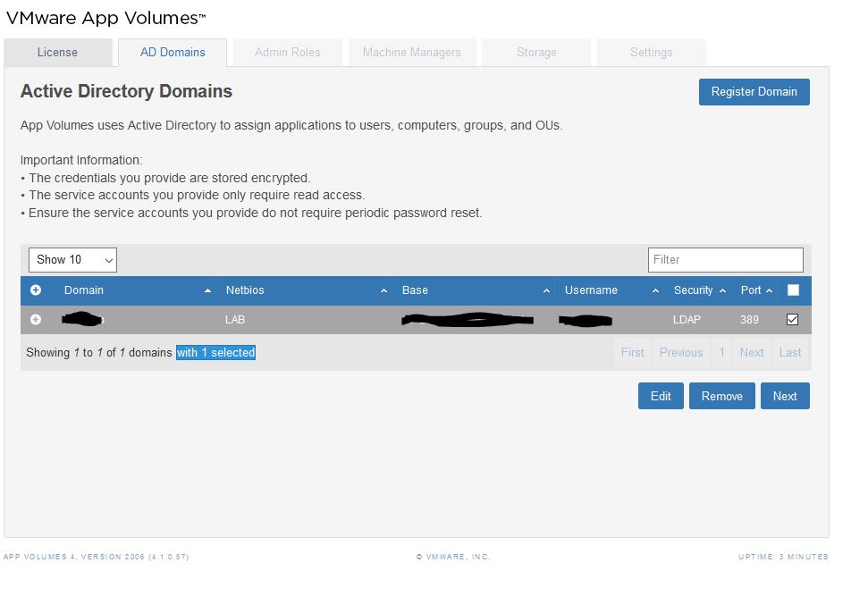This screenshot has height=613, width=868.
Task: Click the Port column header label
Action: (751, 290)
